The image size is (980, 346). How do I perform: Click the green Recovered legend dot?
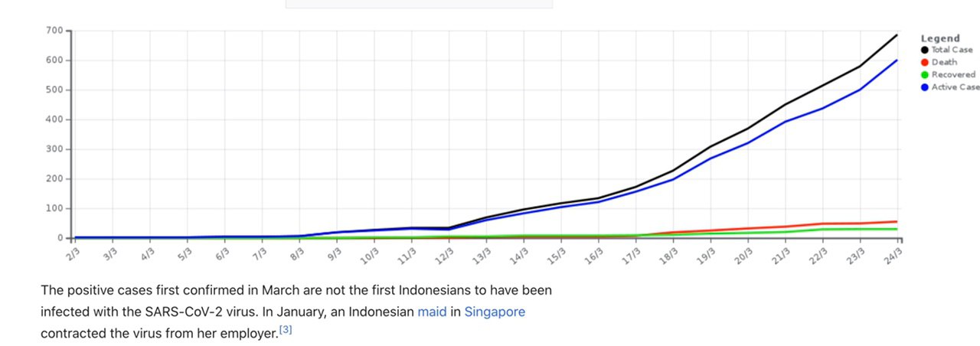[x=925, y=74]
